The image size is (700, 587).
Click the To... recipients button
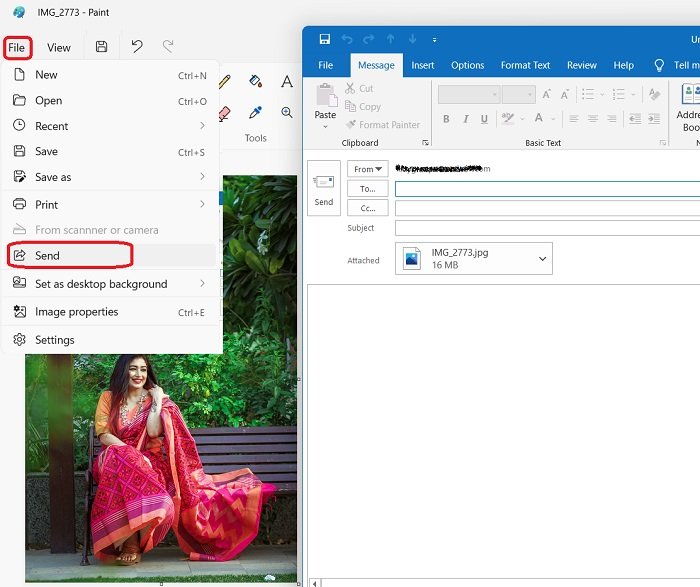(368, 188)
